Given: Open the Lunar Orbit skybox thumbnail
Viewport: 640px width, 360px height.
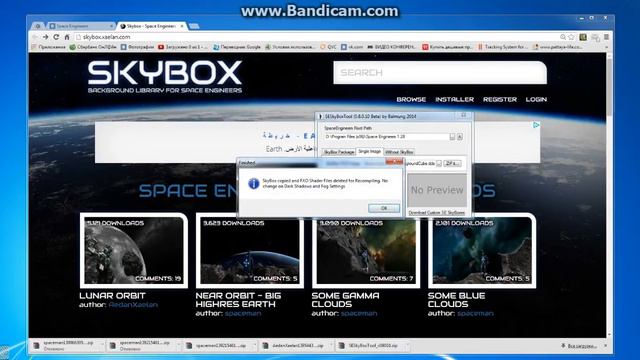Looking at the screenshot, I should (134, 250).
